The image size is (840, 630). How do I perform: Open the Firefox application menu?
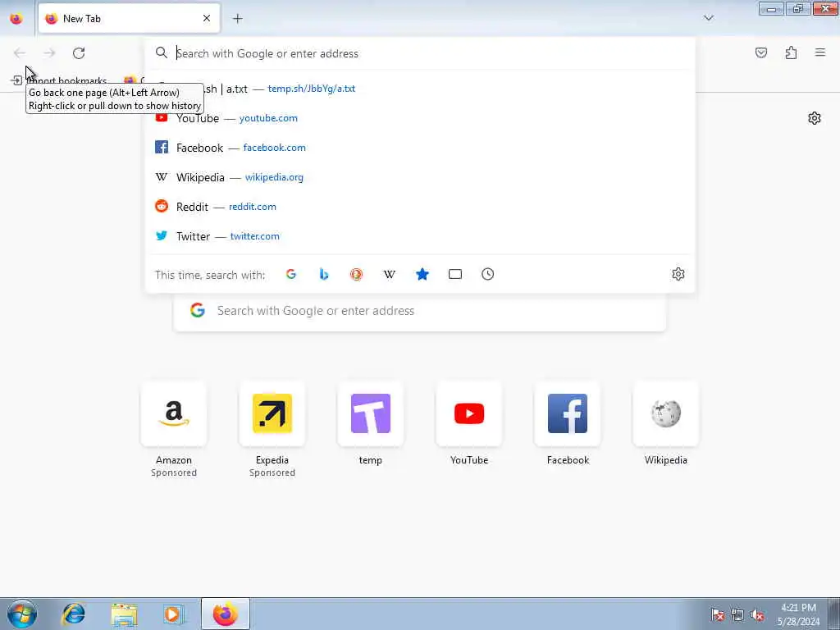[x=820, y=52]
